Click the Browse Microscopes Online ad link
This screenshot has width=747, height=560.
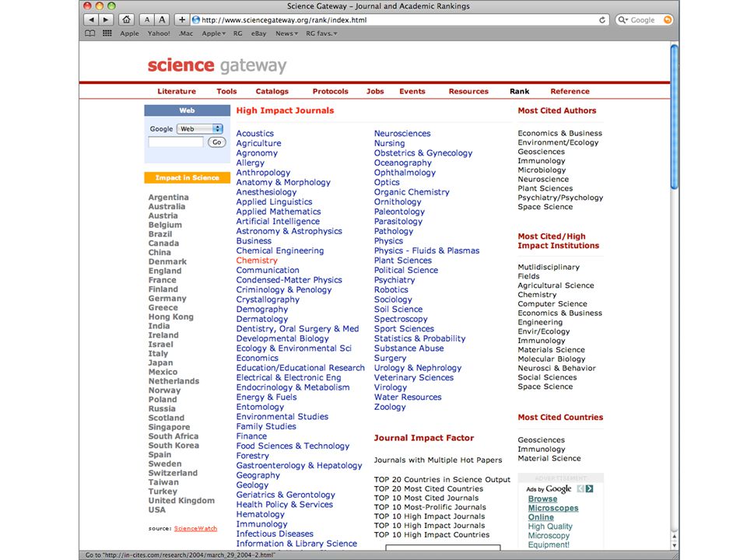point(553,508)
